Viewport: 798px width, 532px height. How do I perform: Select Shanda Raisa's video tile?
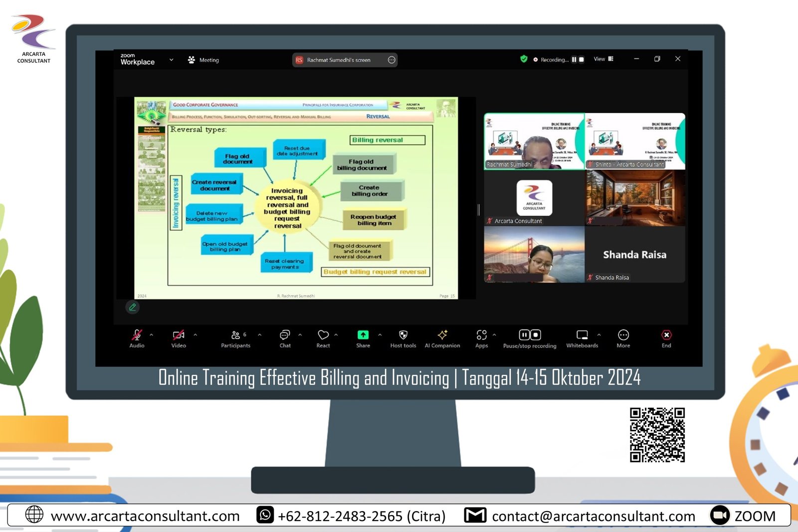click(x=634, y=255)
